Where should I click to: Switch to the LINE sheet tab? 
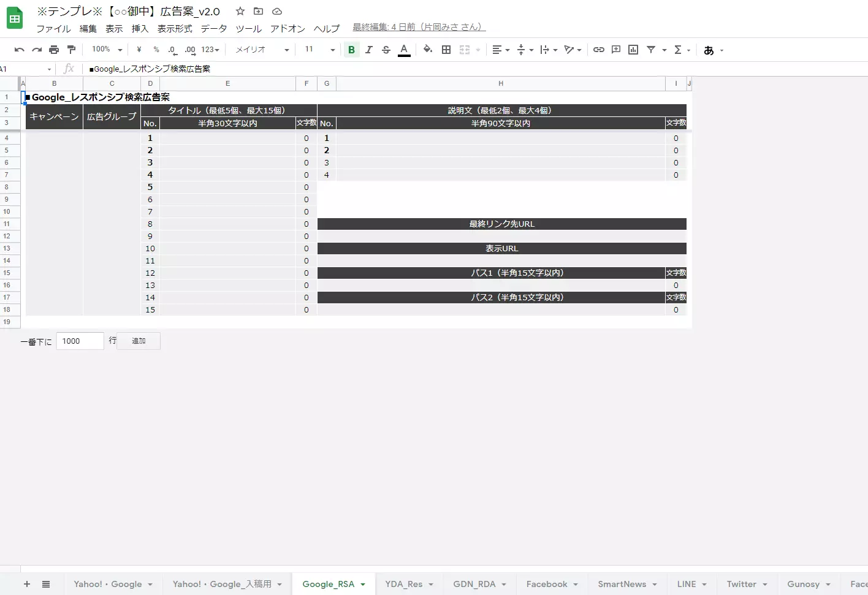(x=687, y=584)
